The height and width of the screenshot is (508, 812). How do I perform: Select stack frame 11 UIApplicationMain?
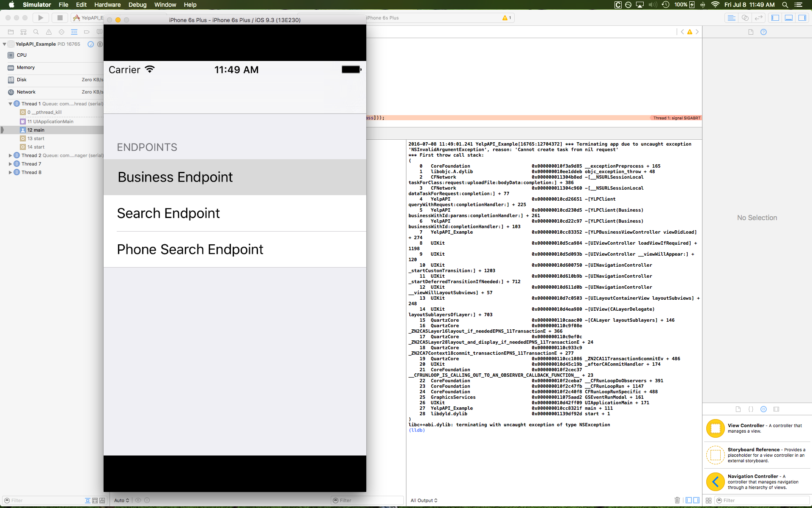click(52, 121)
